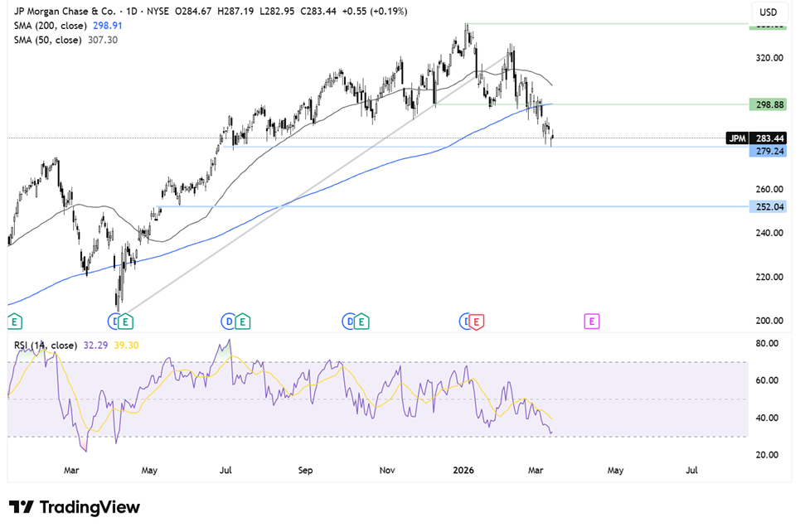Click the Sep label on time axis
The width and height of the screenshot is (800, 532).
point(305,471)
